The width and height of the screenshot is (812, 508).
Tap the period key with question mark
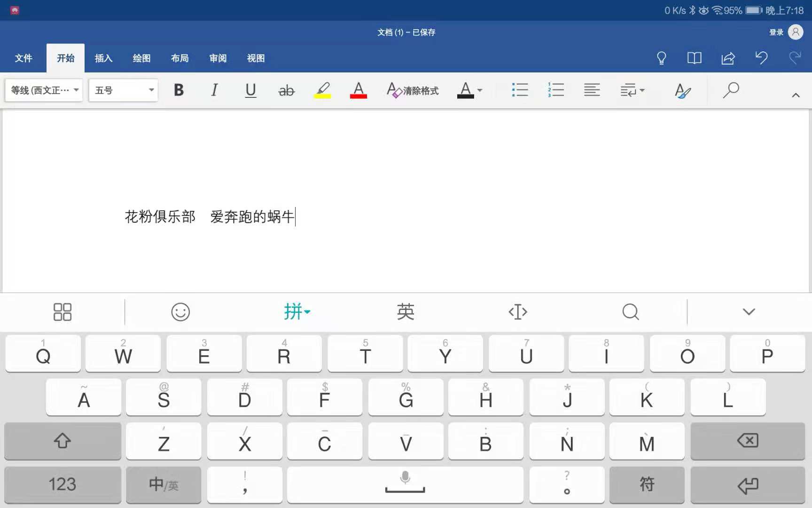click(567, 484)
